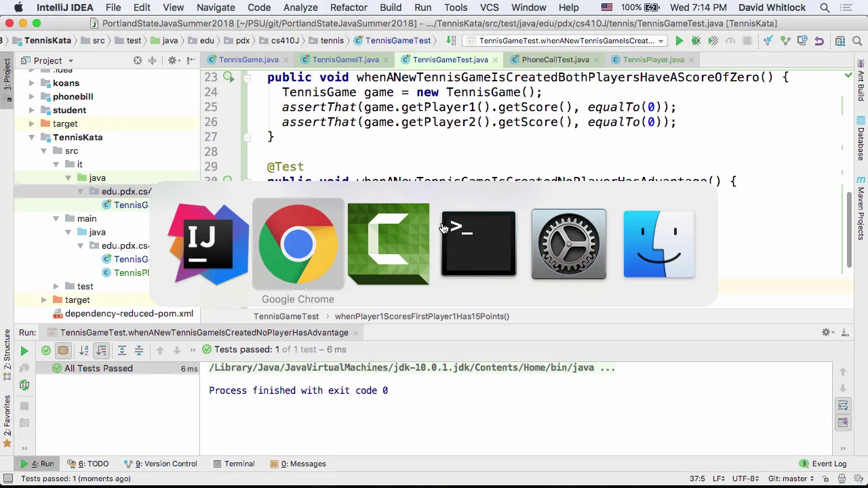Click macOS Spotlight search icon in menu bar
The width and height of the screenshot is (868, 488).
point(825,7)
